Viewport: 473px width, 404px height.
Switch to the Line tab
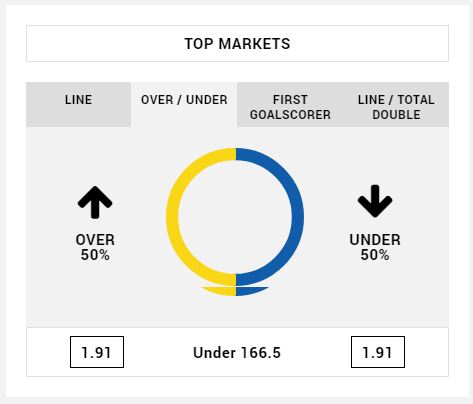pos(78,104)
